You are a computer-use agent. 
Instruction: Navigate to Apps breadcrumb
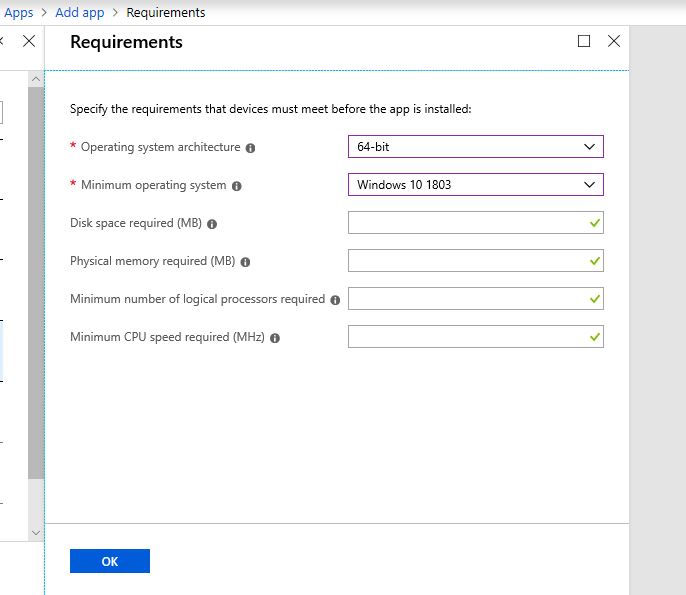pos(18,13)
